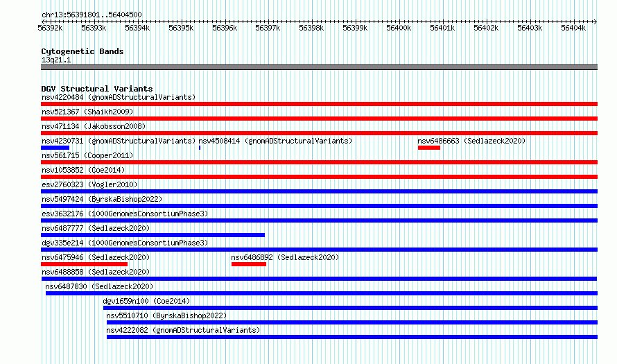
Task: Click the nsv4222082 gnomAD label
Action: coord(183,330)
